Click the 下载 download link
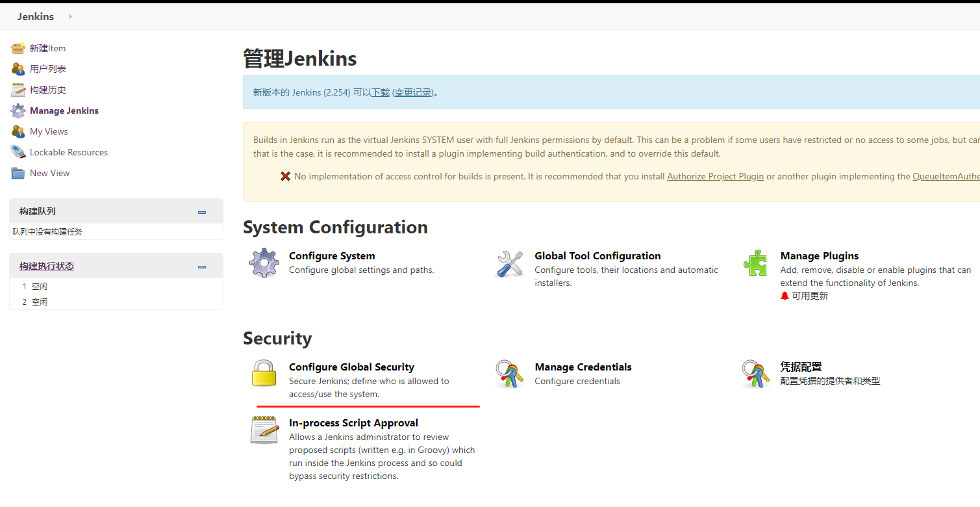This screenshot has width=980, height=507. pyautogui.click(x=380, y=92)
